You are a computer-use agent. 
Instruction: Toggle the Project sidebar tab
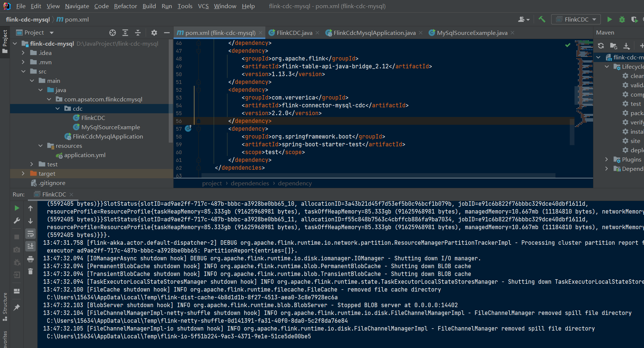point(5,41)
